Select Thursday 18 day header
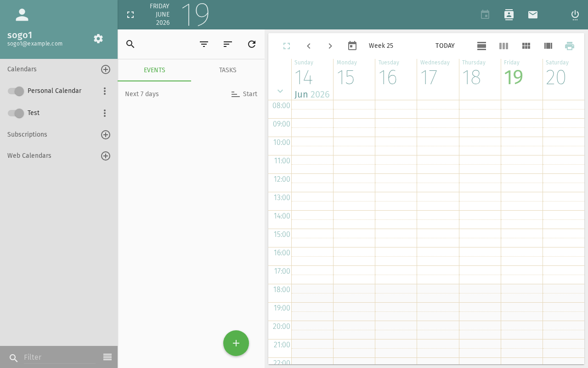Viewport: 588px width, 368px height. click(x=480, y=79)
